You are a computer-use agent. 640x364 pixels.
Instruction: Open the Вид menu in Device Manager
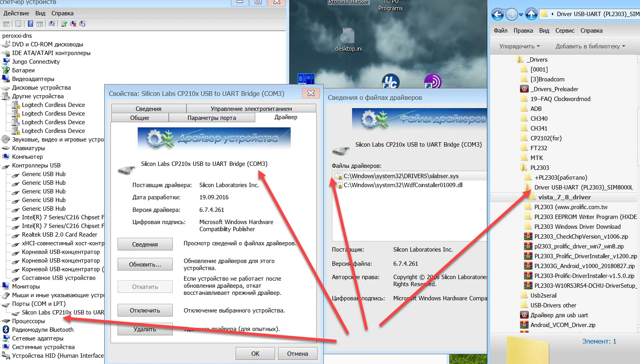(40, 13)
